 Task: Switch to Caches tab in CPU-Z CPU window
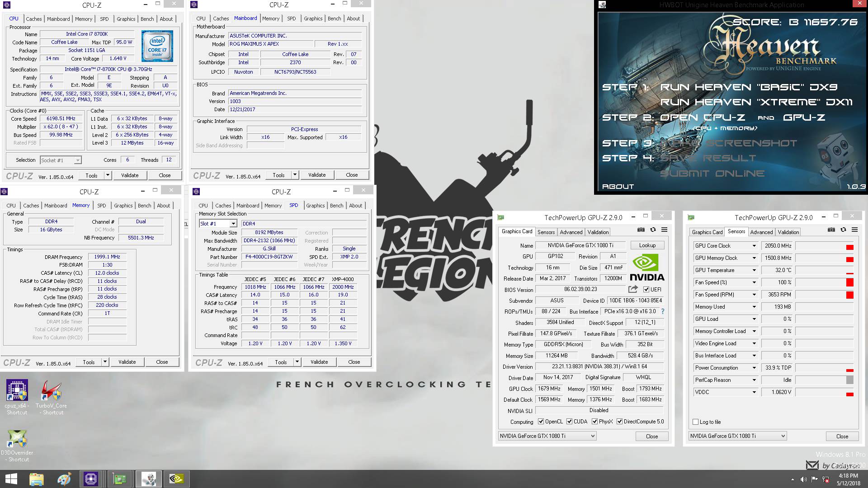pyautogui.click(x=34, y=19)
